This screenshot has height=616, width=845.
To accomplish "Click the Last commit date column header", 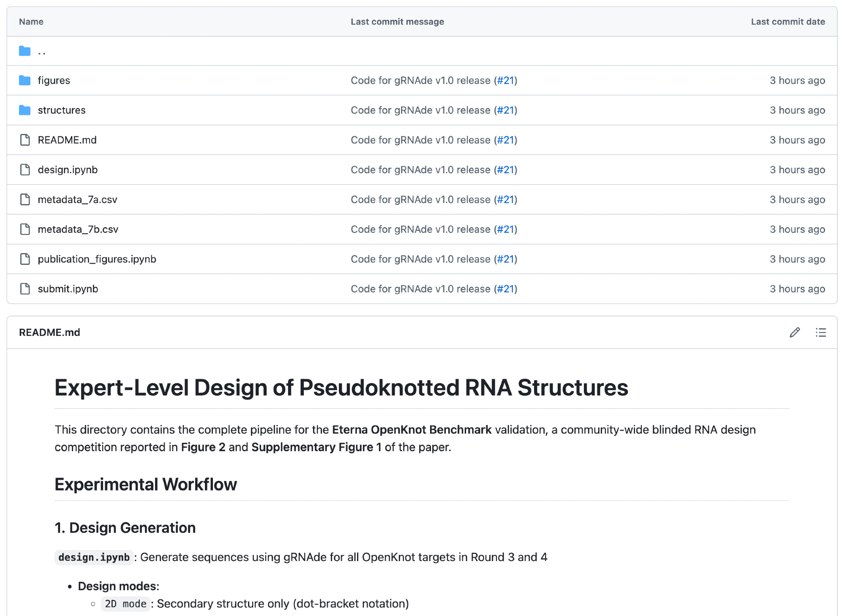I will (788, 22).
